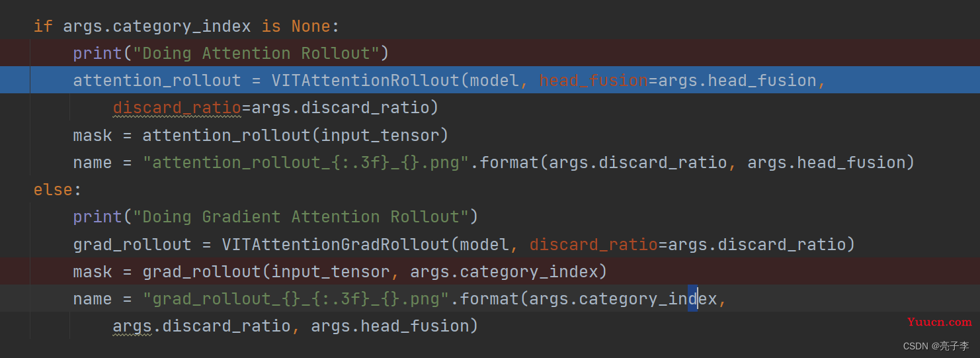This screenshot has height=358, width=980.
Task: Select the highlighted attention_rollout assignment line
Action: click(490, 80)
